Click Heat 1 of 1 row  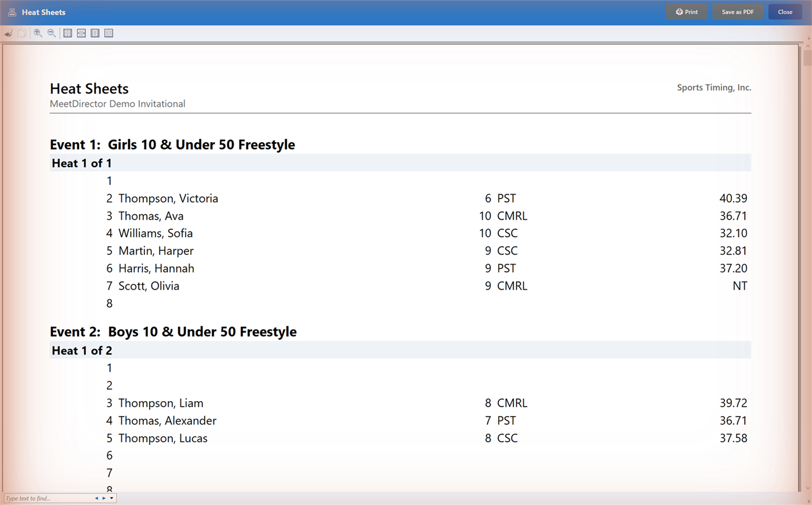click(x=400, y=163)
